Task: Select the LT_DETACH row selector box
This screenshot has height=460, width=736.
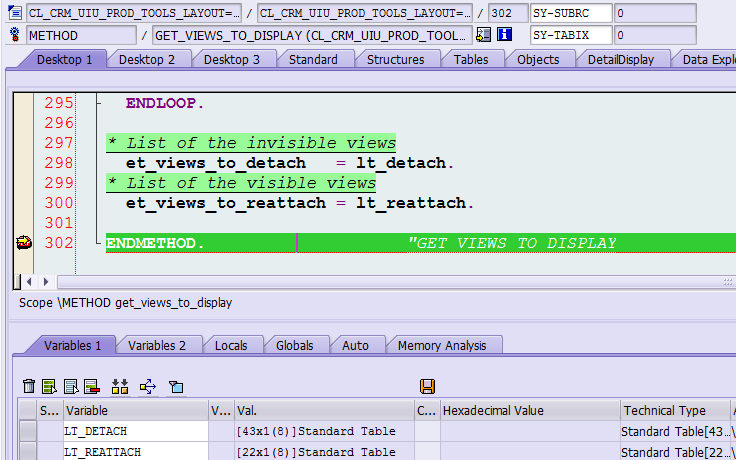Action: coord(28,431)
